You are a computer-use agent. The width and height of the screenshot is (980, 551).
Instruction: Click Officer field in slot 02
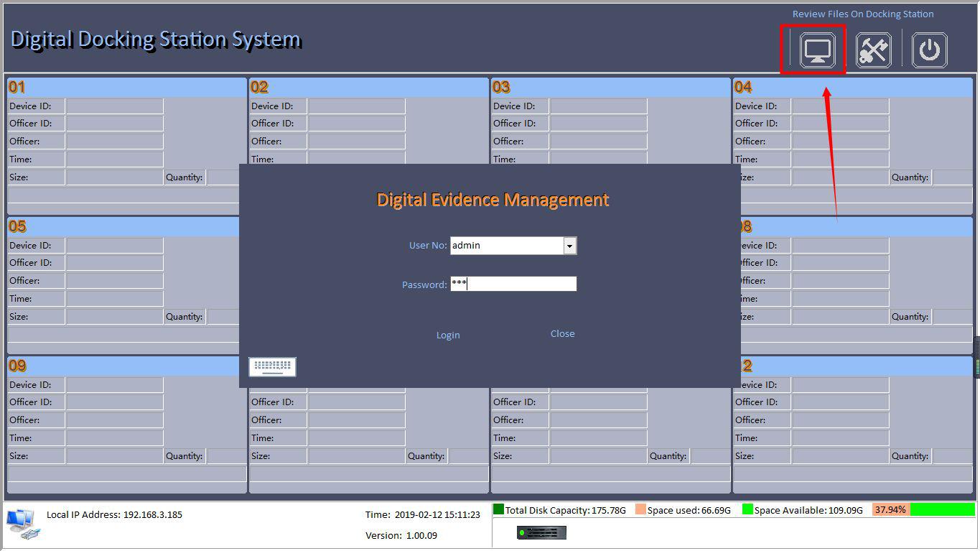[357, 142]
